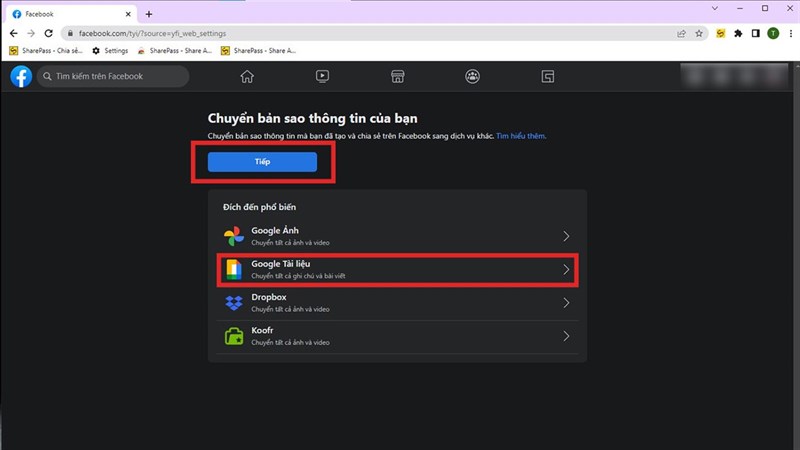The width and height of the screenshot is (800, 450).
Task: Open the Facebook Watch video icon
Action: [x=322, y=77]
